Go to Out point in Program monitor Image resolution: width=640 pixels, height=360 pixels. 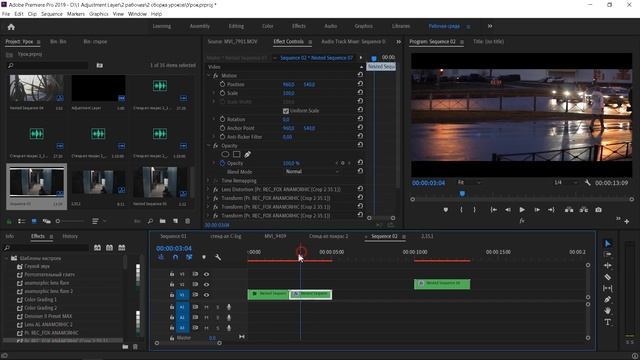pyautogui.click(x=551, y=210)
